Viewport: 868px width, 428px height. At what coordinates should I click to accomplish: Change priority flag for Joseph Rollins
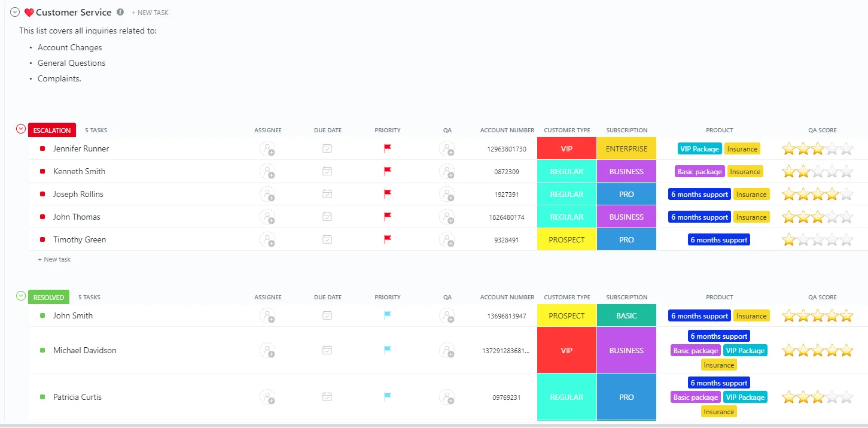388,194
